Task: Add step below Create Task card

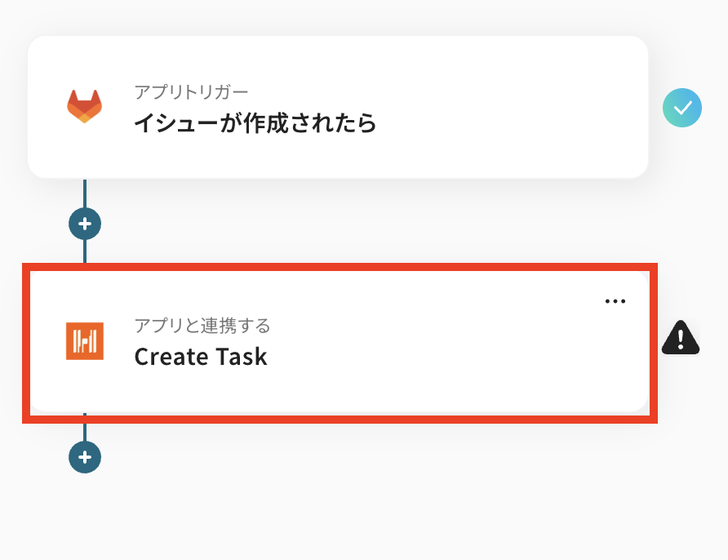Action: point(85,457)
